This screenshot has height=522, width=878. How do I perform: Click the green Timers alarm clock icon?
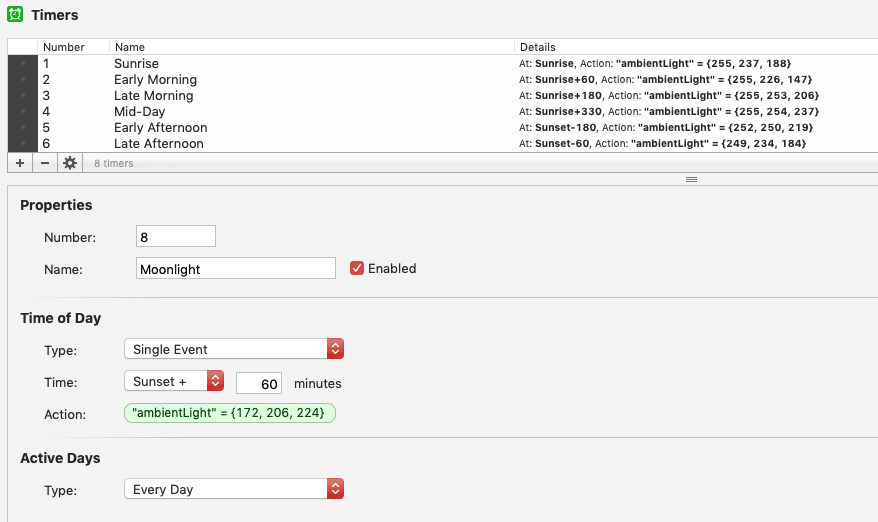tap(15, 15)
